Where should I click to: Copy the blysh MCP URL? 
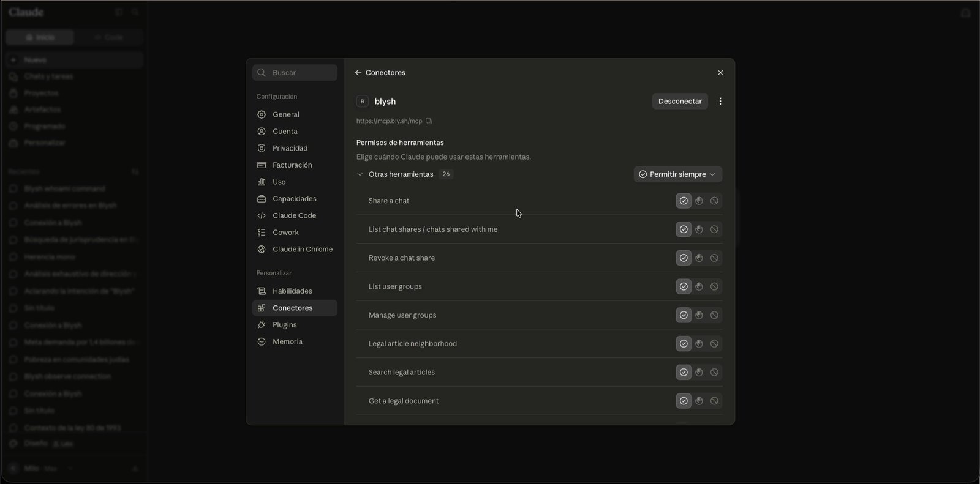coord(429,121)
